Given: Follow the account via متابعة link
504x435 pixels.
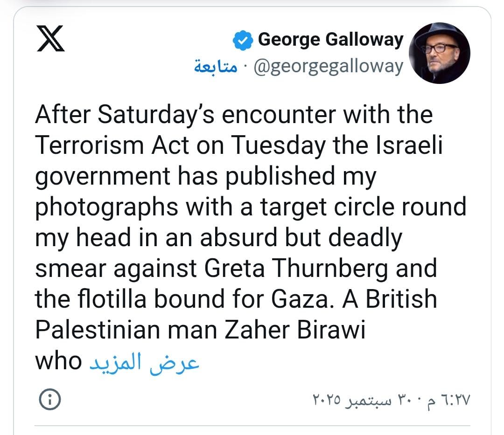Looking at the screenshot, I should 215,67.
